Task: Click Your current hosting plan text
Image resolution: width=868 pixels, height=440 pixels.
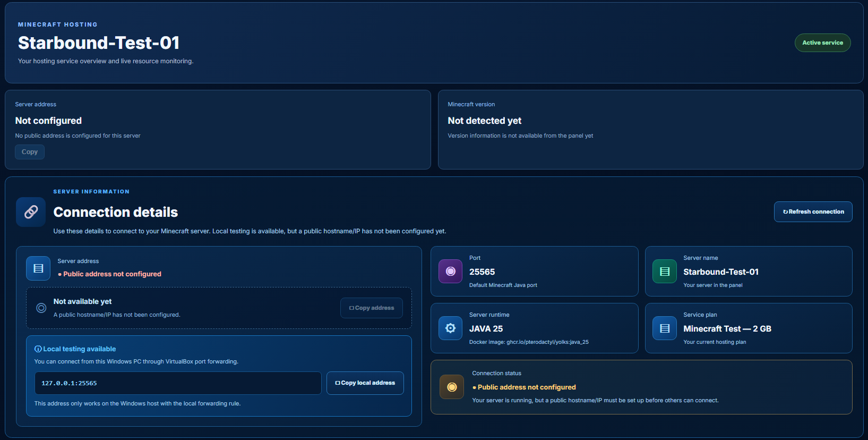Action: [715, 342]
